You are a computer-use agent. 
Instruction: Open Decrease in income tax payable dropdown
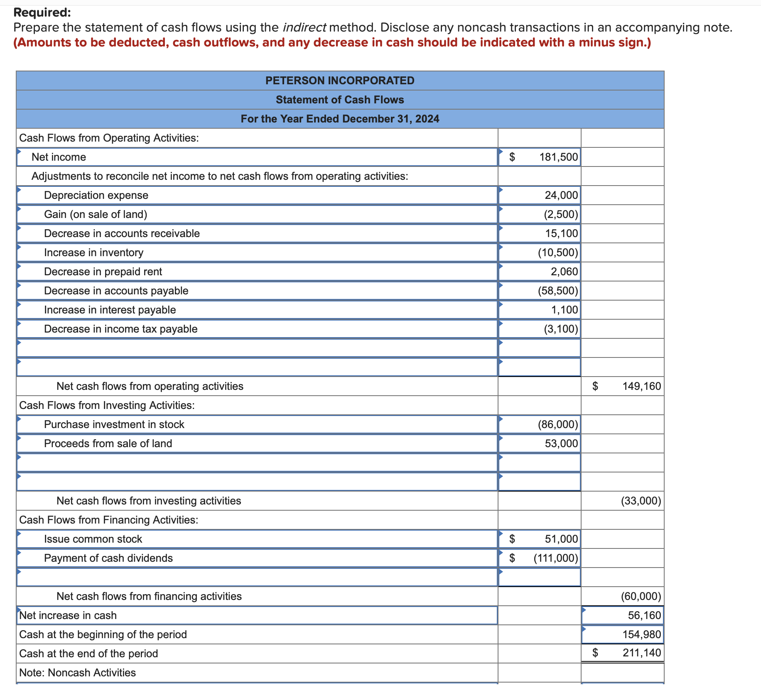[x=257, y=329]
